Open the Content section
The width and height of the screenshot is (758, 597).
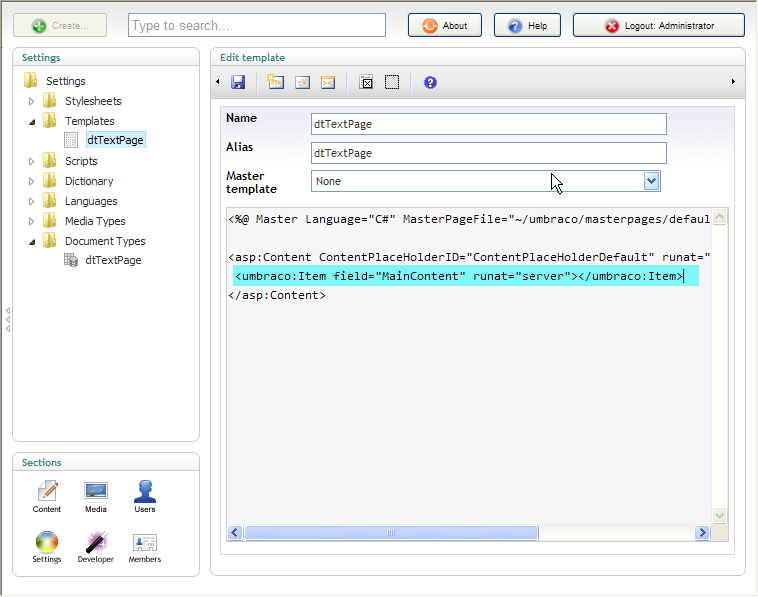click(47, 496)
